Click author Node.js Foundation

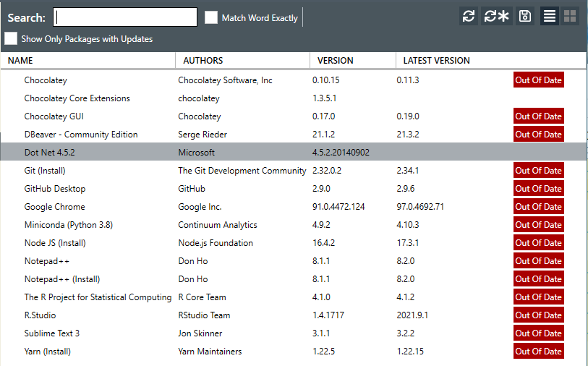point(216,243)
